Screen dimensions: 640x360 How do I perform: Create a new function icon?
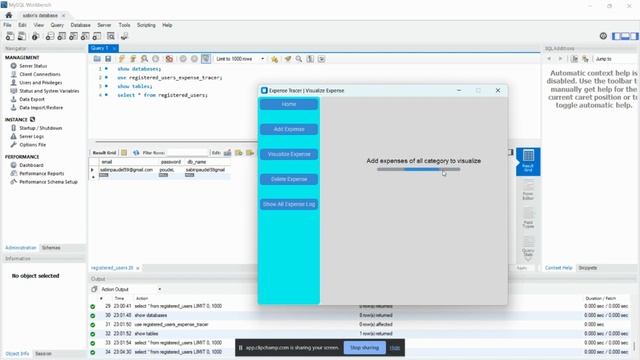click(x=97, y=36)
